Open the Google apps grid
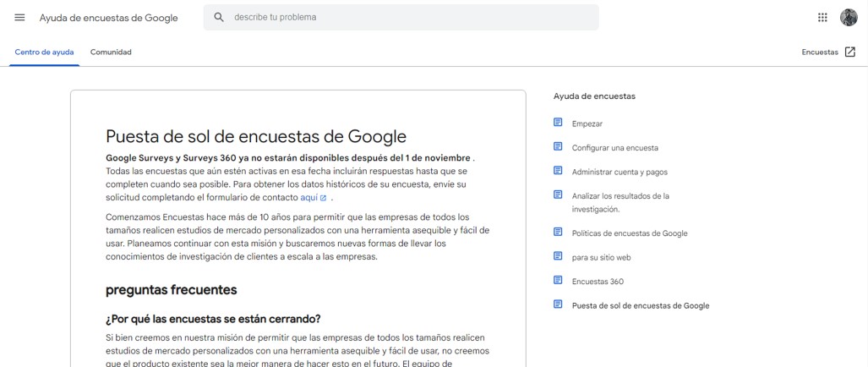This screenshot has width=868, height=367. pyautogui.click(x=822, y=17)
